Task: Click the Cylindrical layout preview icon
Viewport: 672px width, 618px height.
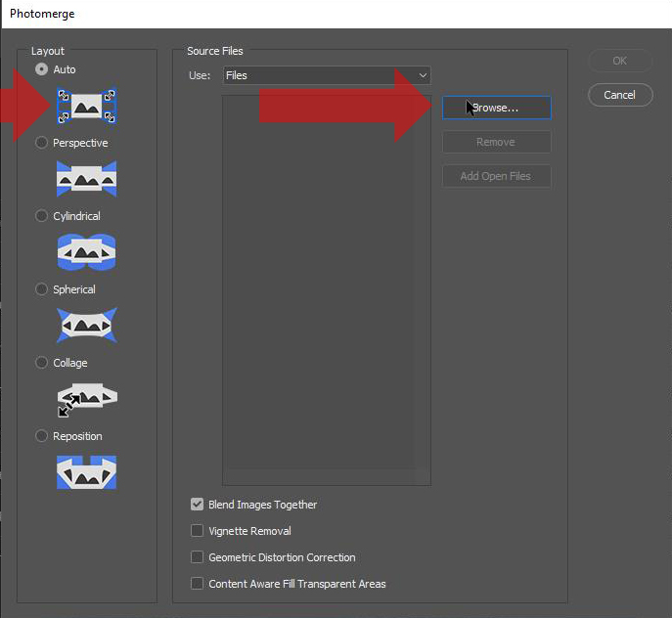Action: [86, 252]
